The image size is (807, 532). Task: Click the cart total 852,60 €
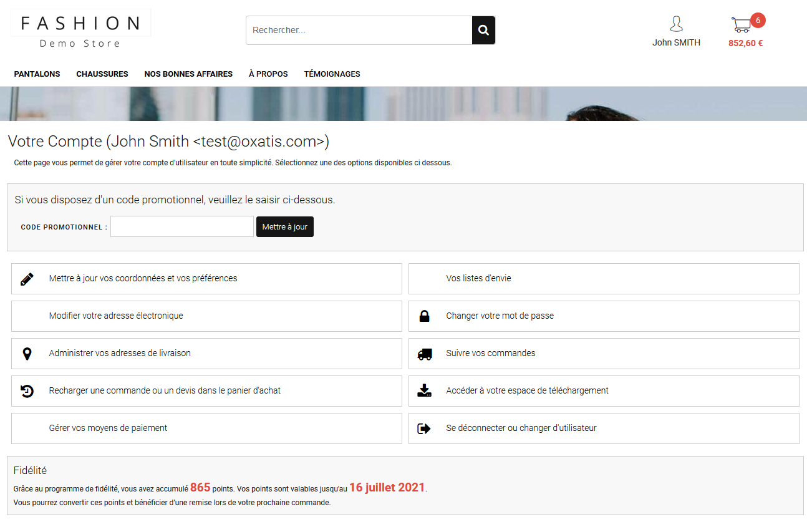[746, 44]
